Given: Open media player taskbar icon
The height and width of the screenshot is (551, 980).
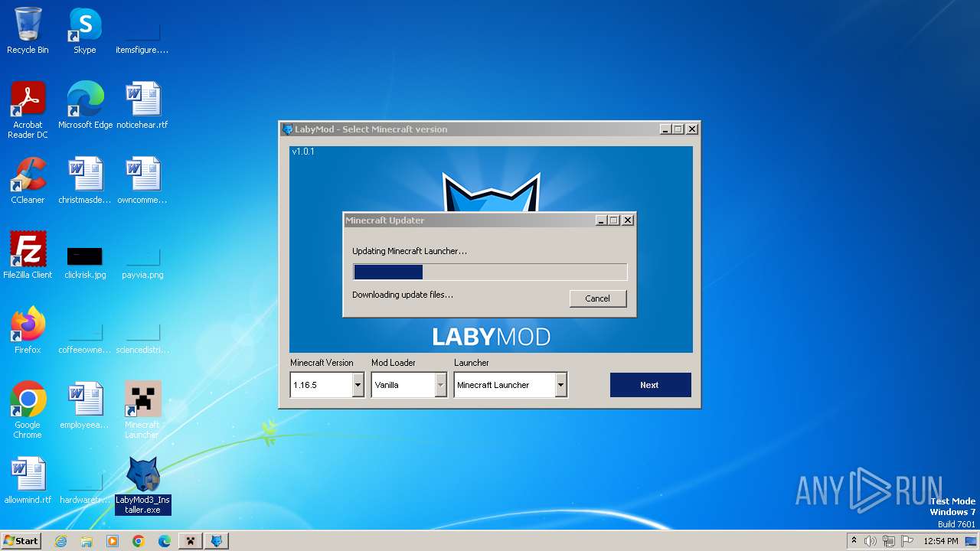Looking at the screenshot, I should click(x=113, y=541).
